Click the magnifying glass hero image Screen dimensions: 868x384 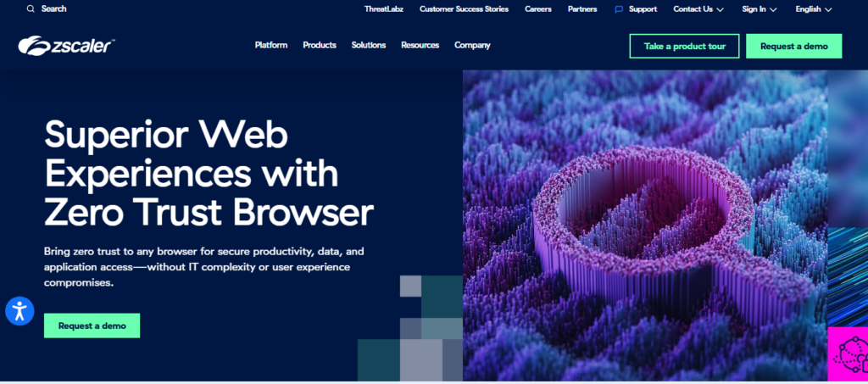(x=645, y=225)
